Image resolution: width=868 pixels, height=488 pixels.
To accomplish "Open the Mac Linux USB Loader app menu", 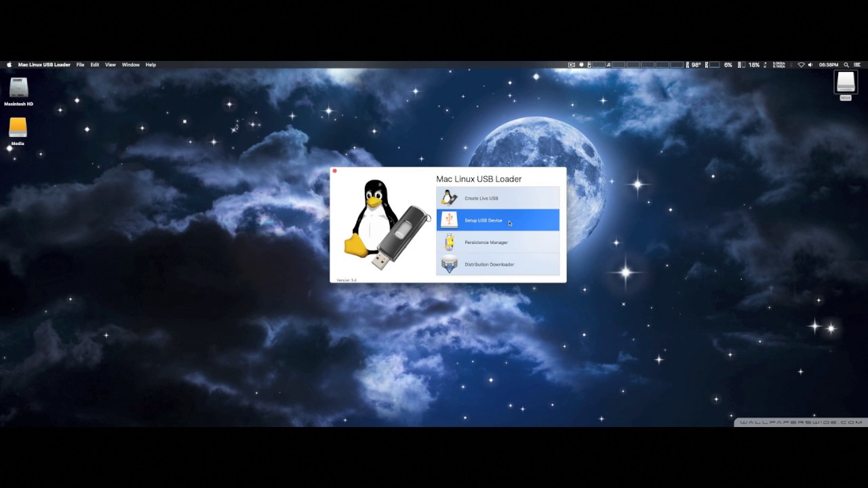I will (x=44, y=65).
